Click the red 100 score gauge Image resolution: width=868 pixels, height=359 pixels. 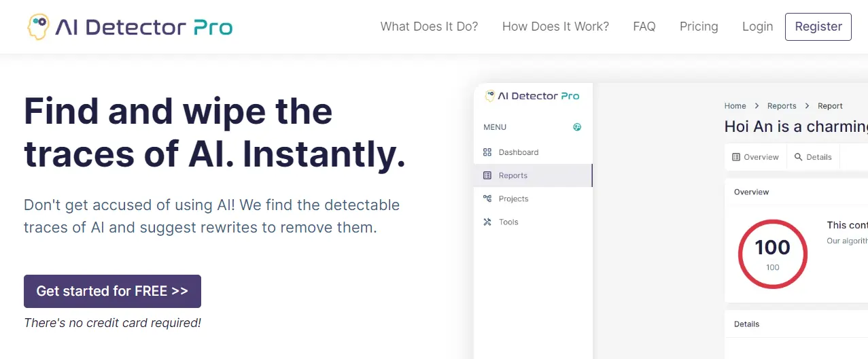tap(773, 254)
